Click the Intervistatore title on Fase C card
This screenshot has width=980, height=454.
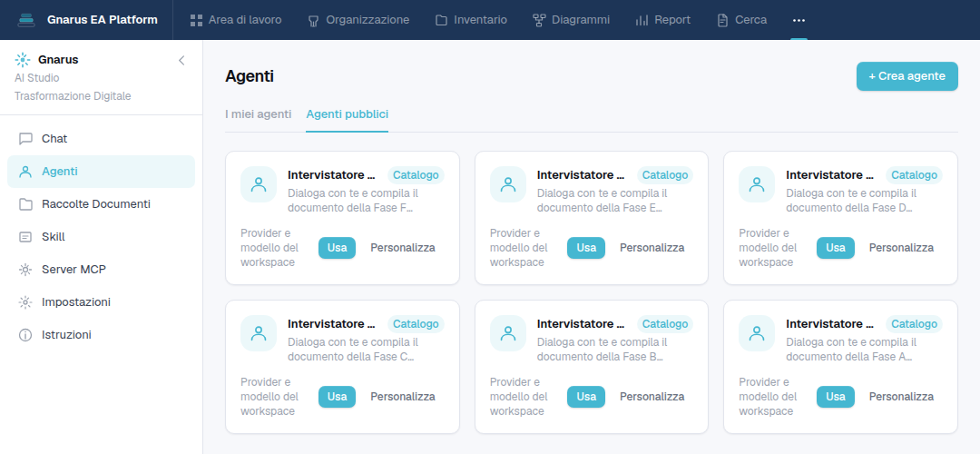(x=332, y=324)
